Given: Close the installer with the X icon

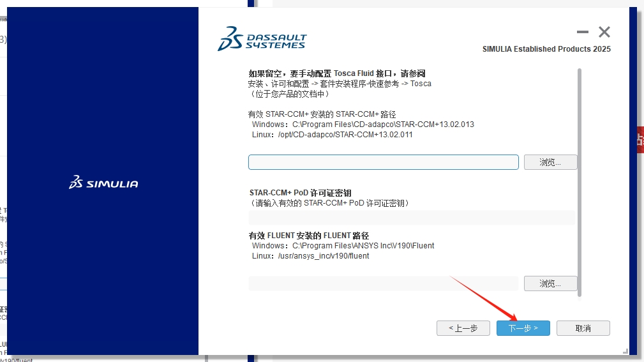Looking at the screenshot, I should (x=604, y=32).
